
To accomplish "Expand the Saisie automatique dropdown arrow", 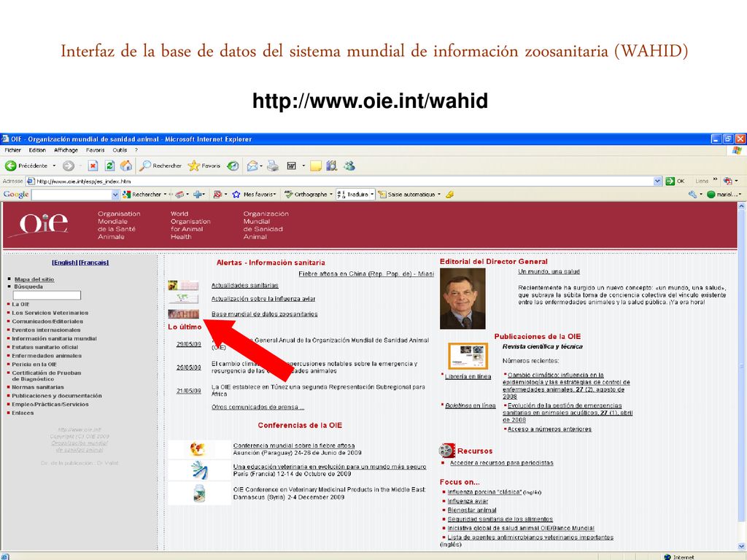I will 438,194.
